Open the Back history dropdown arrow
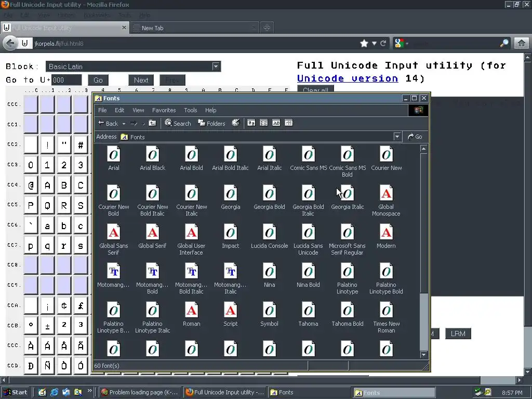 [124, 124]
